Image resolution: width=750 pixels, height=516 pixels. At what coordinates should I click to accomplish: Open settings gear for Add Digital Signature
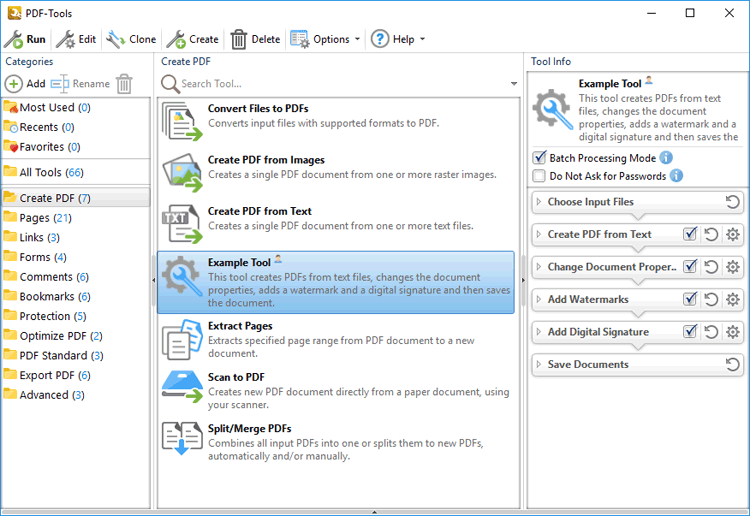pos(733,332)
